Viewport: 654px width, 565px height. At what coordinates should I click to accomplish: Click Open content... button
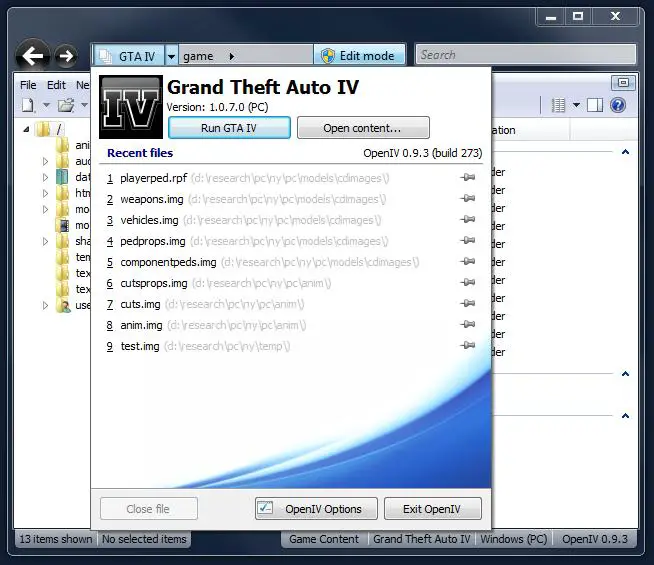coord(363,128)
